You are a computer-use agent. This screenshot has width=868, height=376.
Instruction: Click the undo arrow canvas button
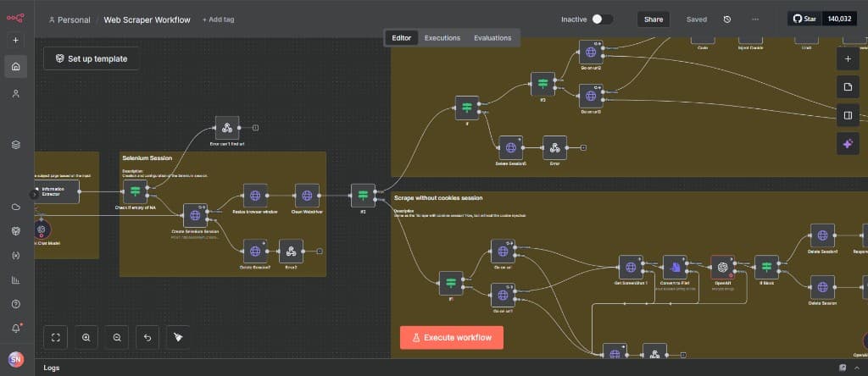tap(147, 337)
